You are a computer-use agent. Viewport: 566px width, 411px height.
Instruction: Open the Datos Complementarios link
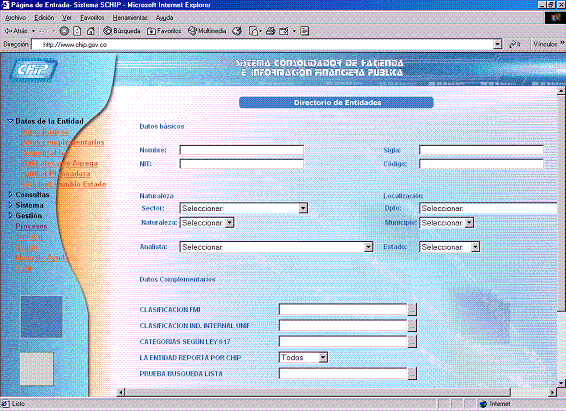point(62,142)
